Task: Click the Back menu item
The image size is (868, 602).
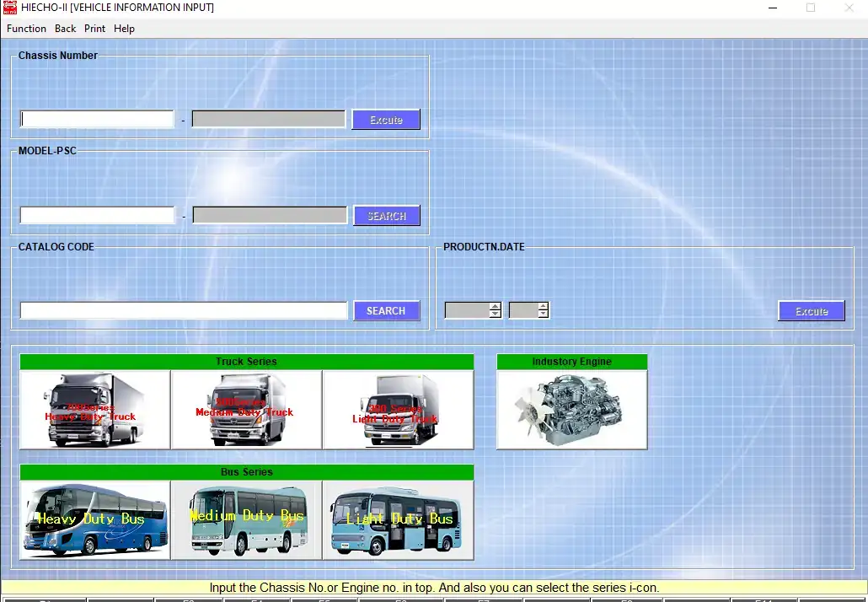Action: tap(66, 29)
